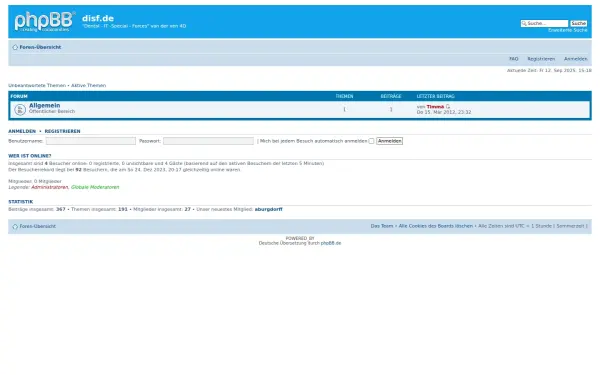Open Globale Moderatoren legend link
This screenshot has height=375, width=600.
pos(95,188)
